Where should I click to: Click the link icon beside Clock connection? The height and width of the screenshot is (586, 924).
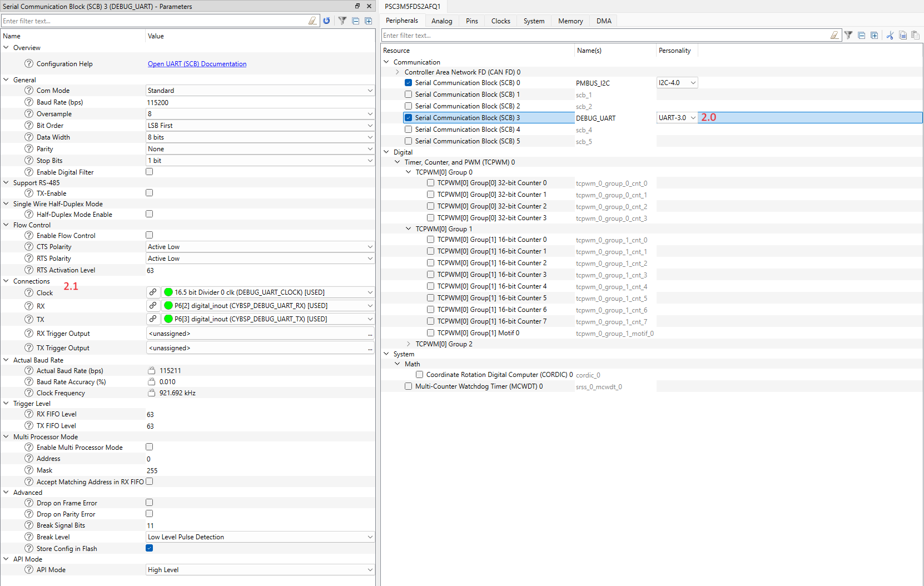[153, 292]
